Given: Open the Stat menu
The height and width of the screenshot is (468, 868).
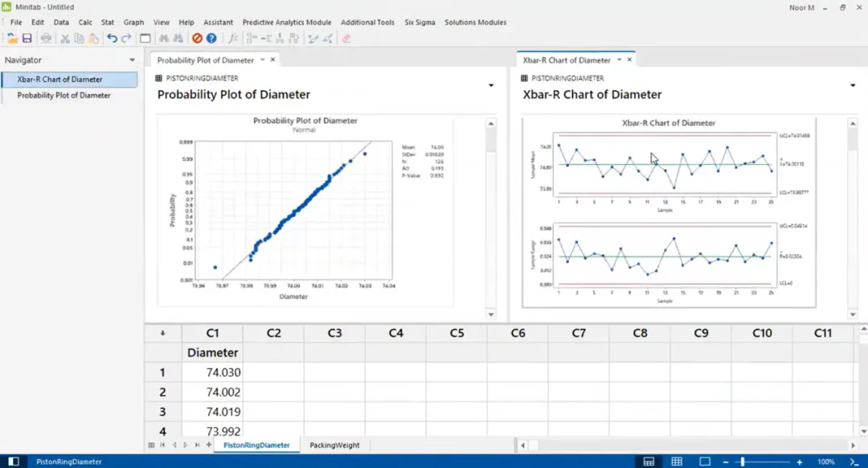Looking at the screenshot, I should pos(108,23).
